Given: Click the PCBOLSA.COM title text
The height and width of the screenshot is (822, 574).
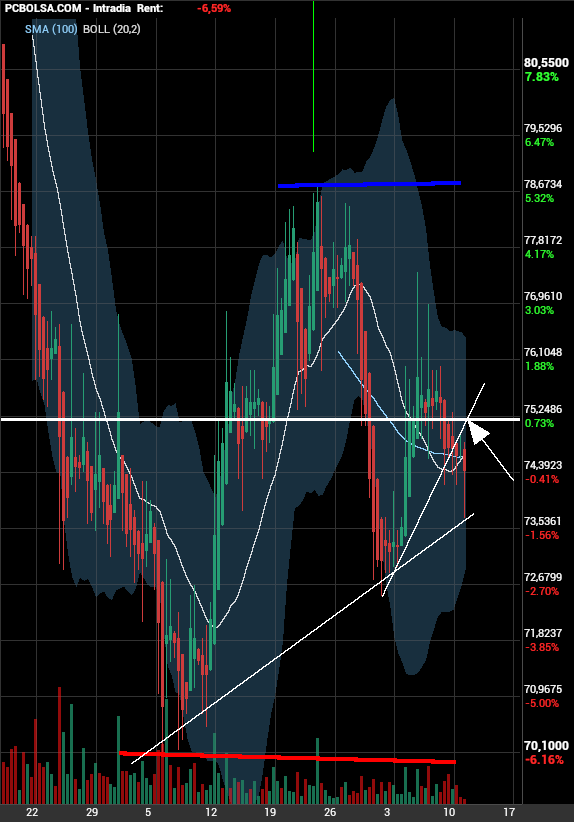Looking at the screenshot, I should pyautogui.click(x=43, y=8).
